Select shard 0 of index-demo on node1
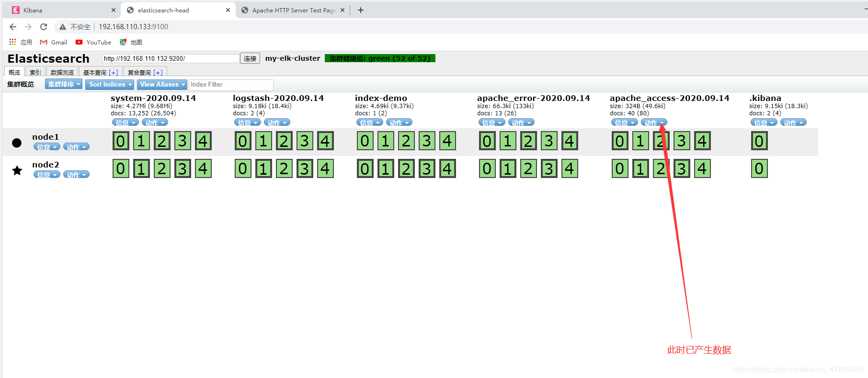 click(x=365, y=141)
